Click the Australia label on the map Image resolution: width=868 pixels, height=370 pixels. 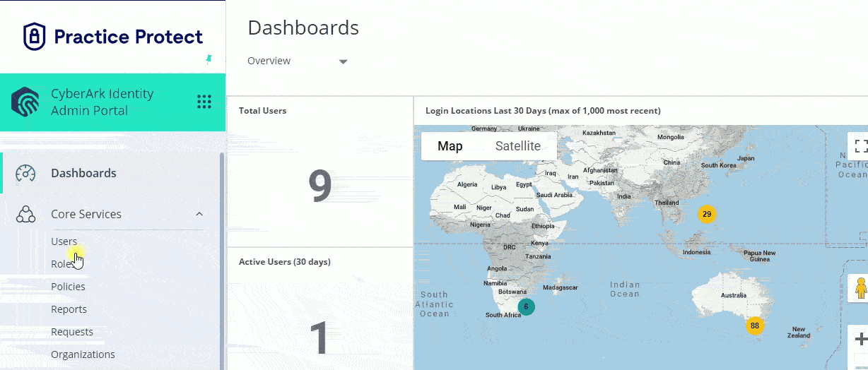tap(732, 296)
